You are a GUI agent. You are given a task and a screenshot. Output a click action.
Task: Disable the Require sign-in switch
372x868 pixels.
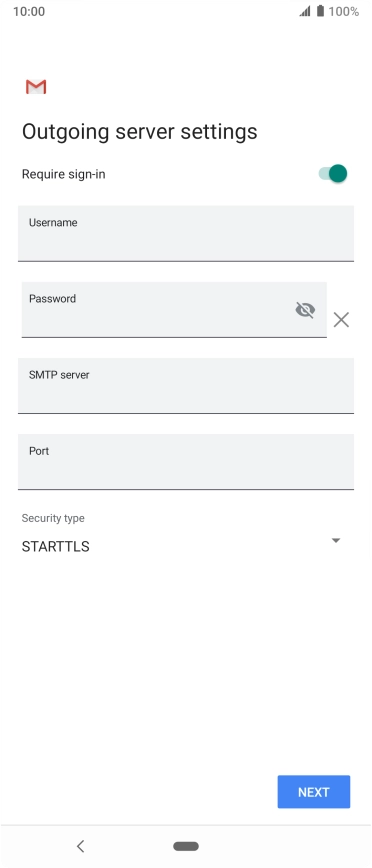pyautogui.click(x=333, y=174)
